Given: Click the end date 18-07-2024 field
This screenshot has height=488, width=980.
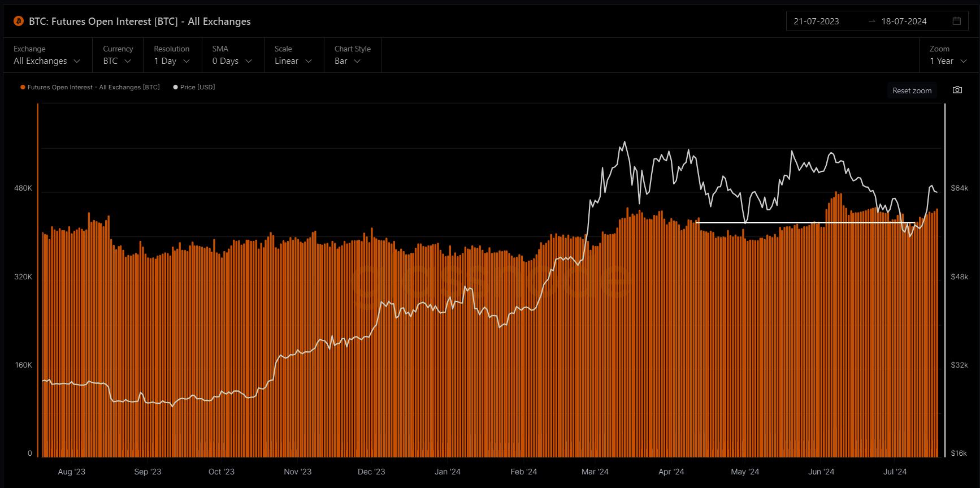Looking at the screenshot, I should tap(904, 21).
